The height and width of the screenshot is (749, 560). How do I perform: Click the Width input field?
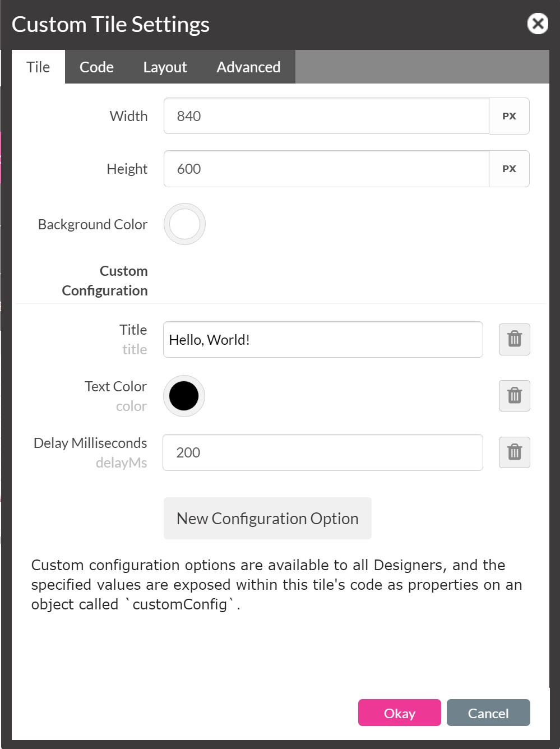326,116
